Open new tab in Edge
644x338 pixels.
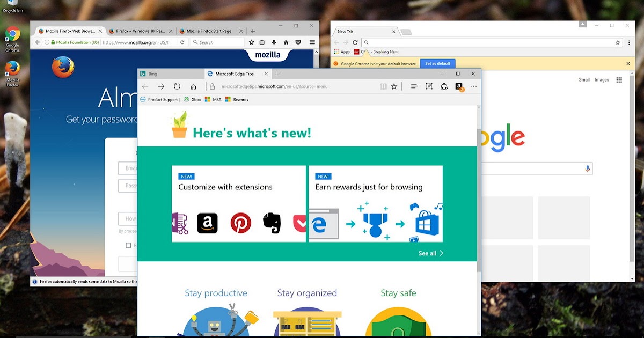coord(277,74)
